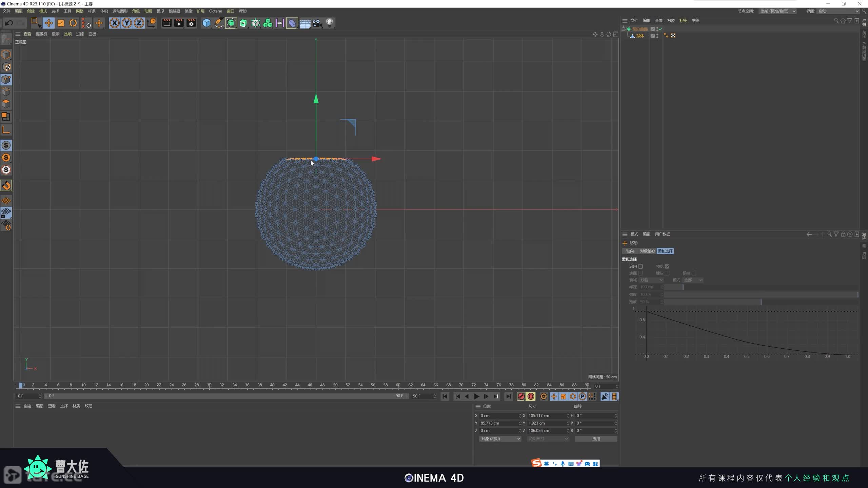Select the Rotate tool icon
The width and height of the screenshot is (868, 488).
coord(73,23)
